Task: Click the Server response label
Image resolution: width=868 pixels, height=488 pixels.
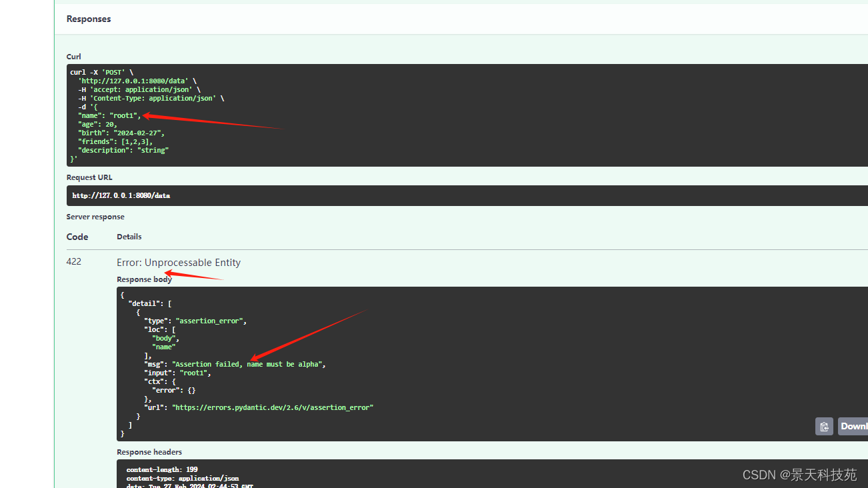Action: coord(95,217)
